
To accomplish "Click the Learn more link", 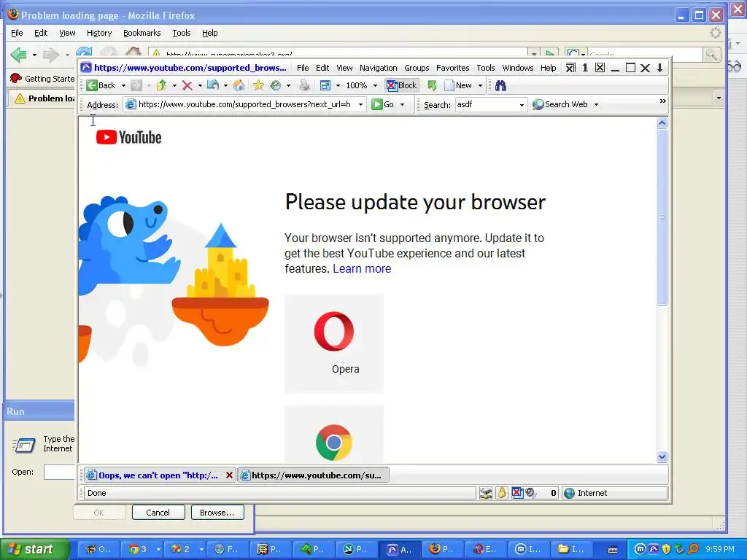I will [362, 268].
